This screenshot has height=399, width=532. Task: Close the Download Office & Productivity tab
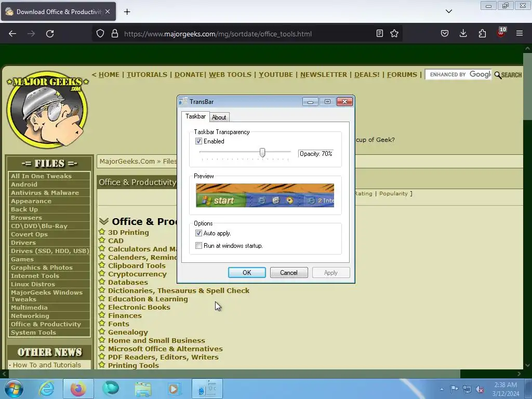point(108,11)
